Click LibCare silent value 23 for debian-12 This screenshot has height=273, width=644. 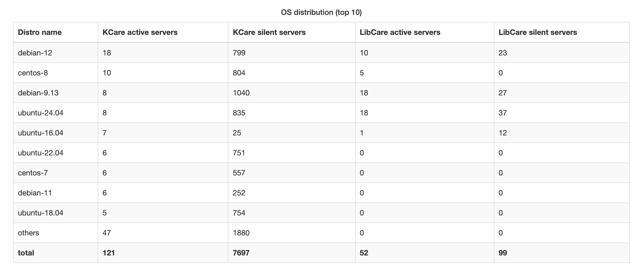503,53
